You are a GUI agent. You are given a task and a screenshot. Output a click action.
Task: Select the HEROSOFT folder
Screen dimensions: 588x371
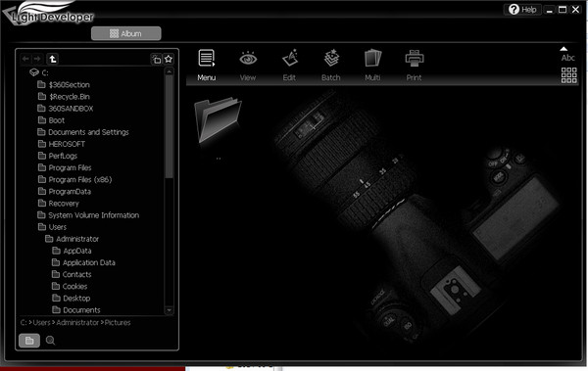click(61, 144)
